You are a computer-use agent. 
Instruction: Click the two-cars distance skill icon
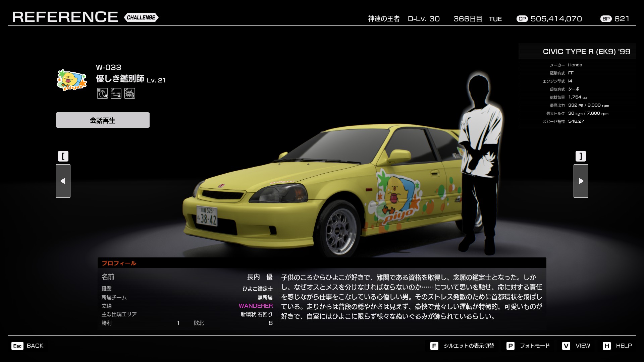[116, 93]
